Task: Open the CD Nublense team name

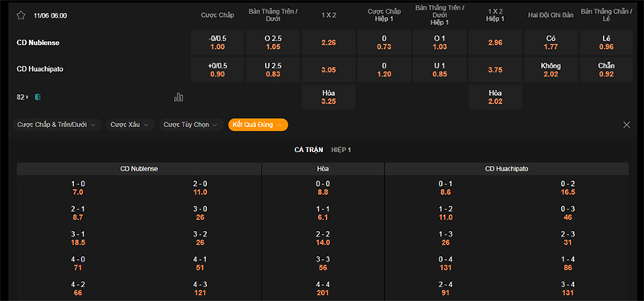Action: click(38, 43)
